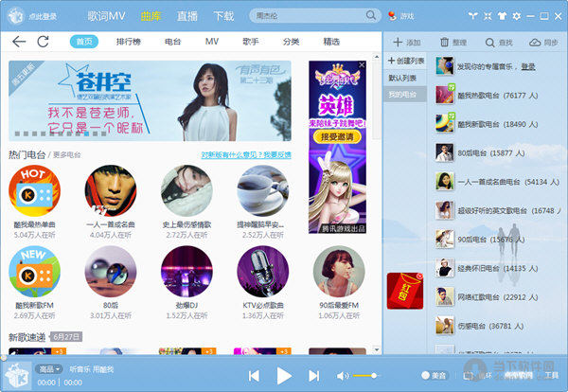568x392 pixels.
Task: Select 酷我新歌电台 (18490 人)
Action: point(498,124)
